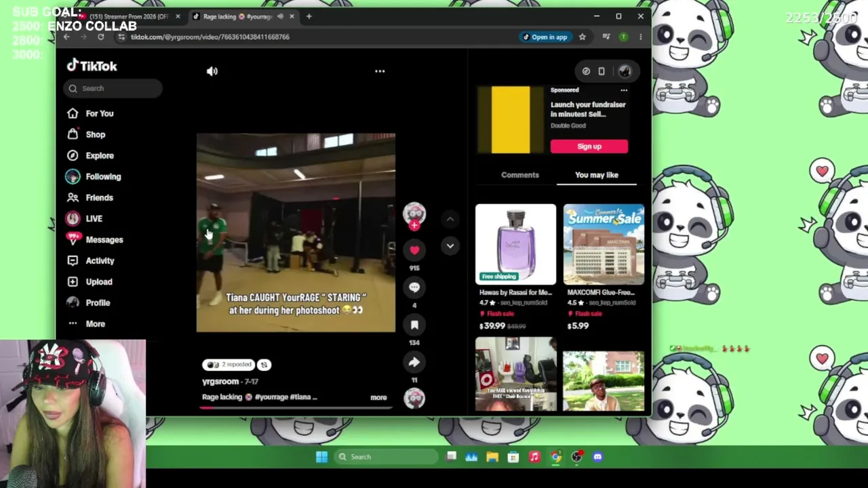The image size is (868, 488).
Task: Open the '2 reposted' pill
Action: point(229,365)
